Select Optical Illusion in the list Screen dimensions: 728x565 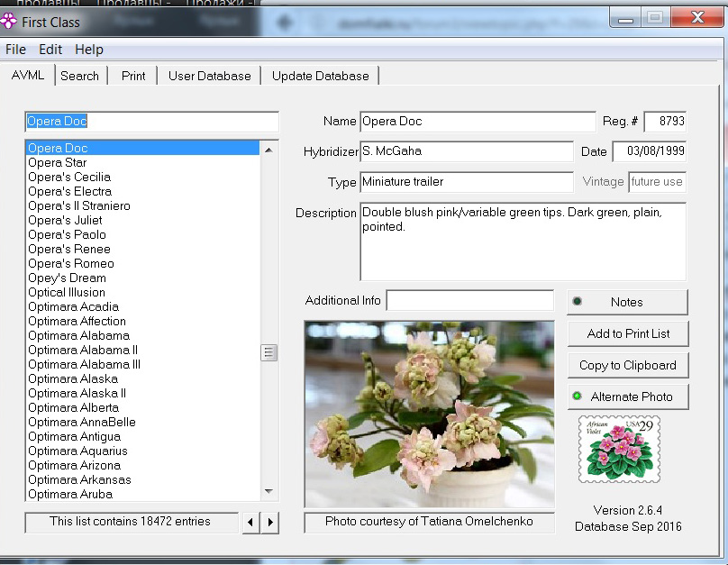click(143, 292)
